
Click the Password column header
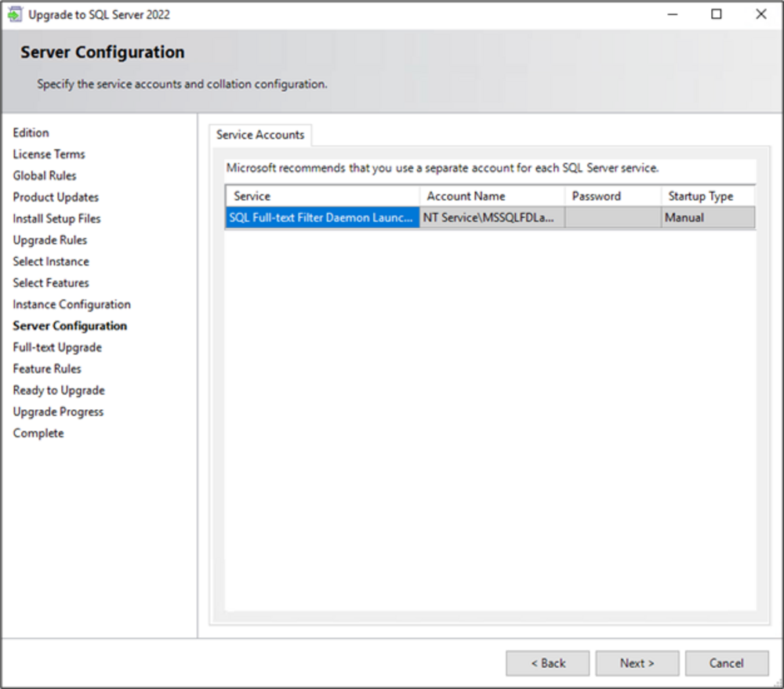(x=612, y=196)
